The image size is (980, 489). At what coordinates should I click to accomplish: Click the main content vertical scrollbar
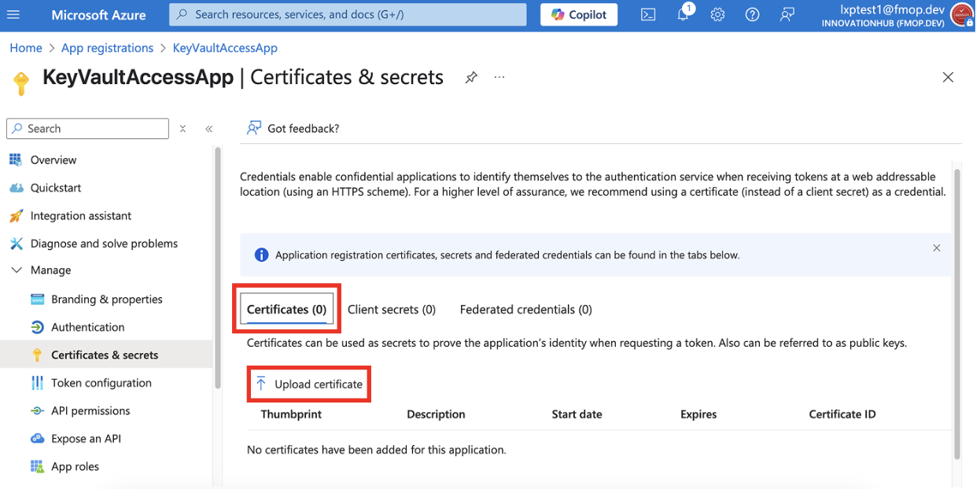point(957,313)
